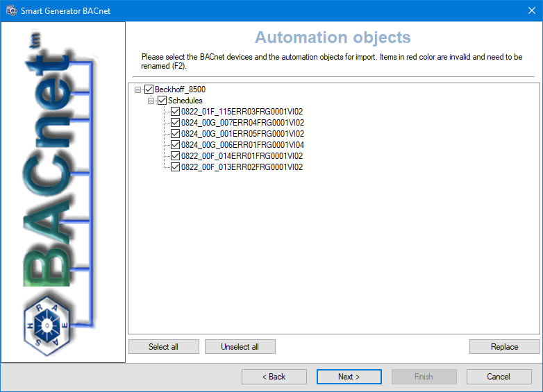Click the Smart Generator title bar icon
The image size is (543, 392).
(11, 10)
